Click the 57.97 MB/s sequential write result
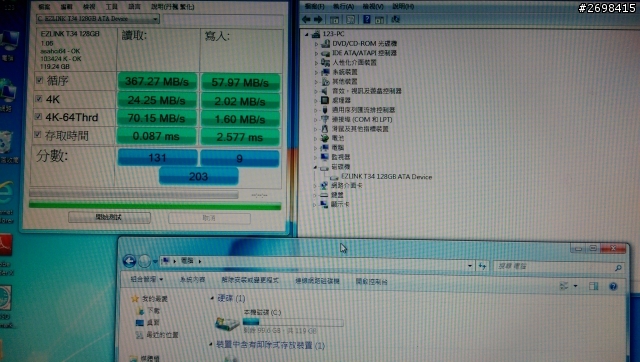Viewport: 640px width, 362px height. pos(240,82)
